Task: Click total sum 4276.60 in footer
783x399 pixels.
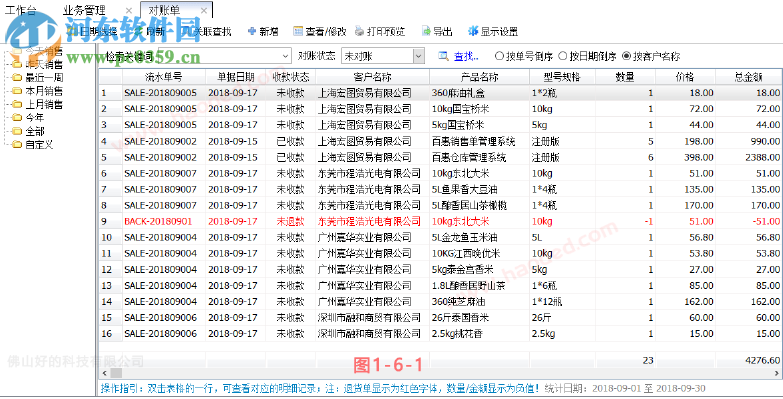Action: tap(763, 360)
